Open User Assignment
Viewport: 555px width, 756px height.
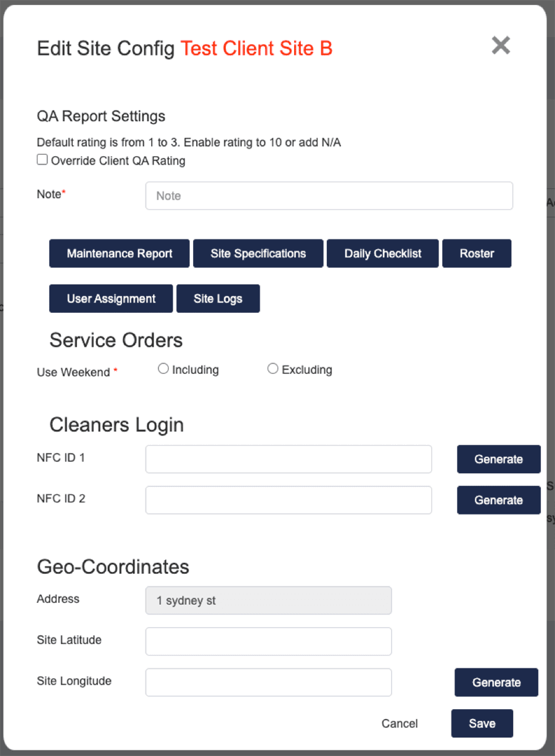click(111, 299)
